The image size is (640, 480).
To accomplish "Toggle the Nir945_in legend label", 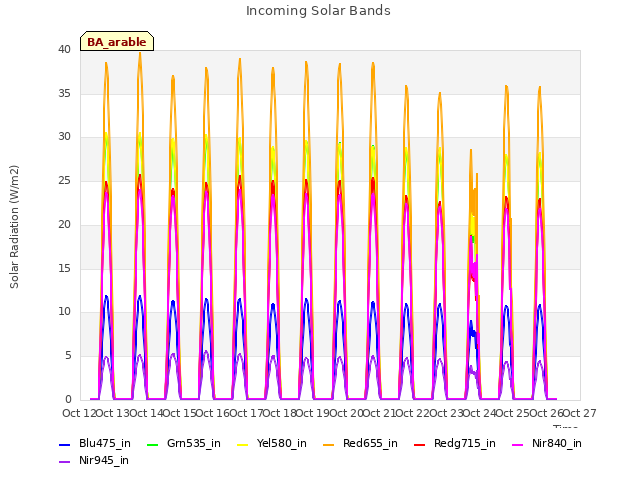I will [x=104, y=461].
